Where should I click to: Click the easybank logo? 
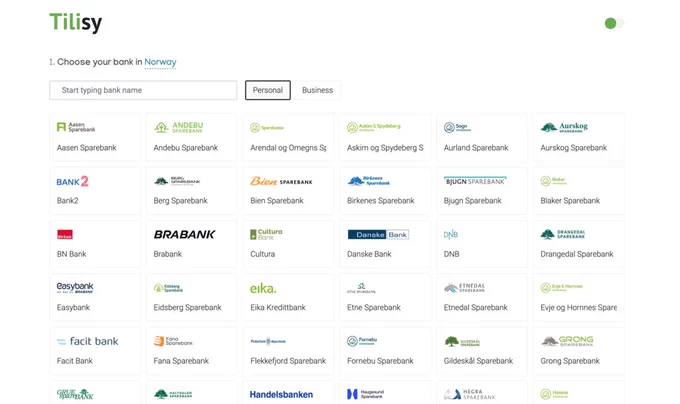(x=75, y=287)
